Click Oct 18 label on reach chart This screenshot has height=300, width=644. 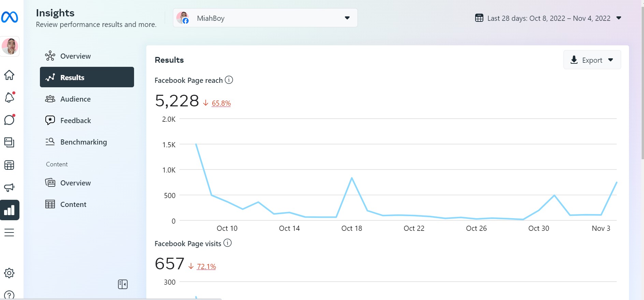pyautogui.click(x=352, y=228)
